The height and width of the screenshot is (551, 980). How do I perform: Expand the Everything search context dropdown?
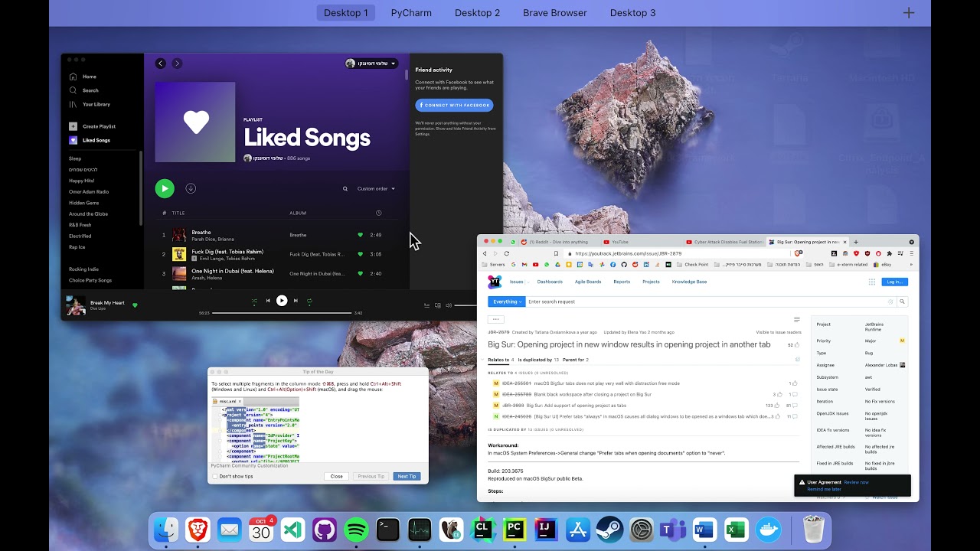[506, 302]
